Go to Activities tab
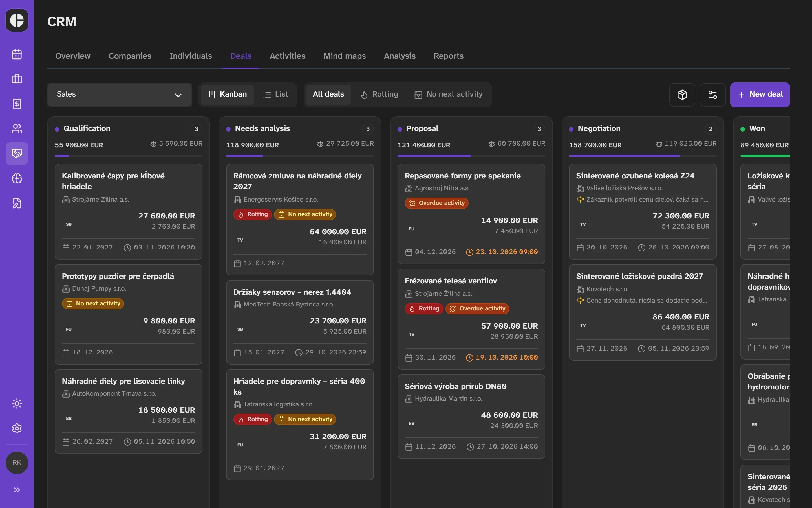Viewport: 812px width, 508px height. click(x=288, y=56)
